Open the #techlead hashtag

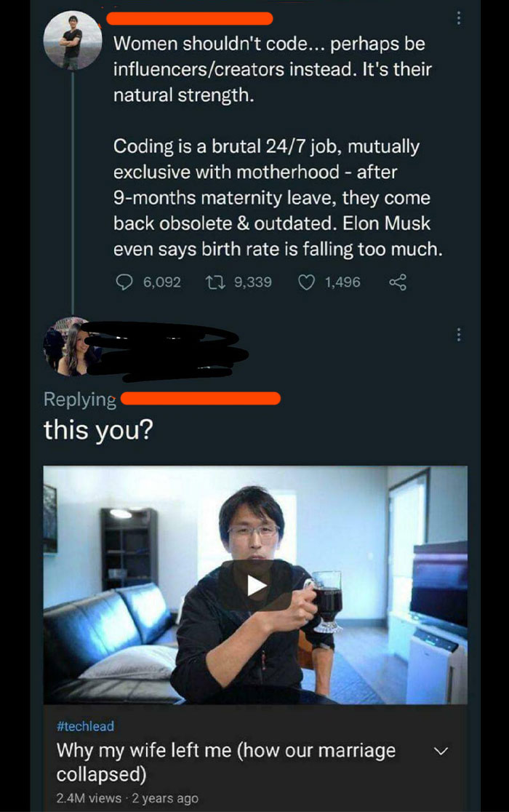(x=85, y=726)
